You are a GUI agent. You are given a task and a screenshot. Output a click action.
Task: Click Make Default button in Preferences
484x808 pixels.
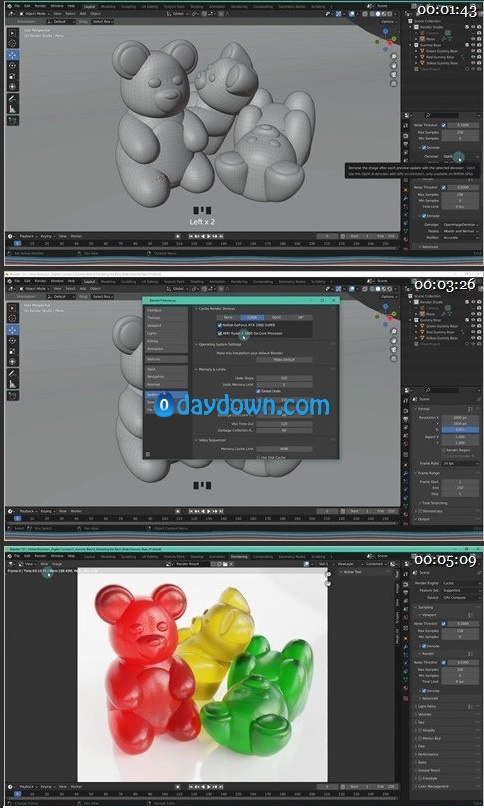pos(284,359)
